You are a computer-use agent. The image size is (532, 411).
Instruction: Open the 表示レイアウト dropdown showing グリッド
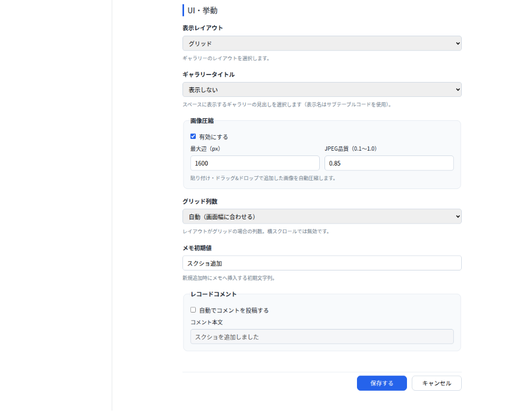click(322, 44)
